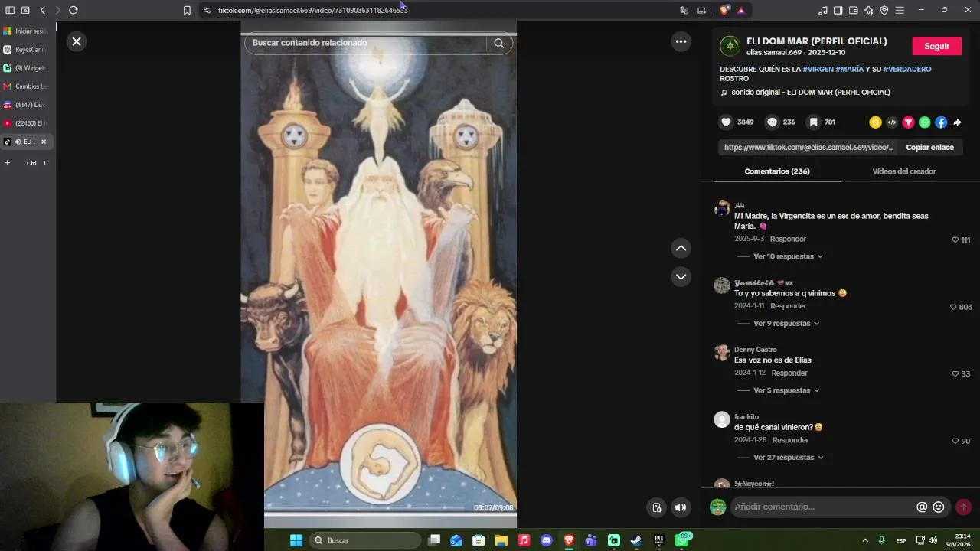Bookmark this page in browser toolbar

pyautogui.click(x=187, y=10)
